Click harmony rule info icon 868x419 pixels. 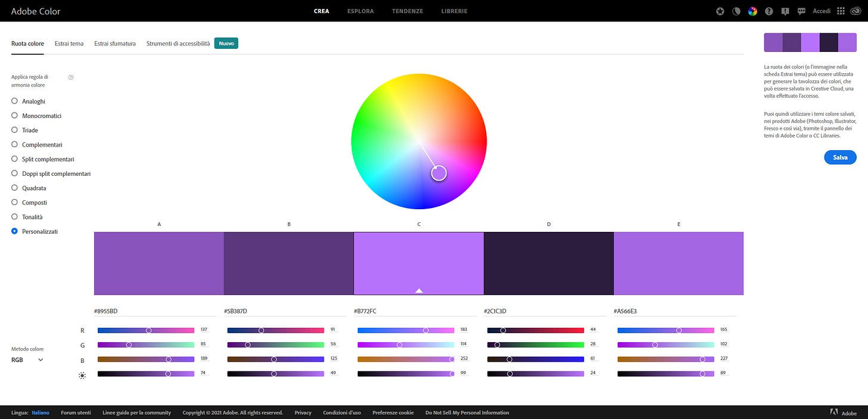coord(71,77)
